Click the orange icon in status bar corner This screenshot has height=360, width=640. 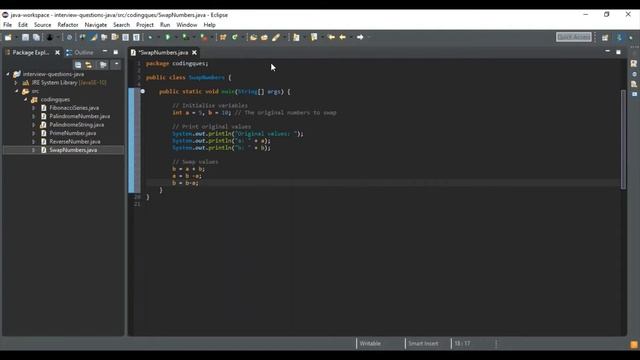pyautogui.click(x=633, y=344)
